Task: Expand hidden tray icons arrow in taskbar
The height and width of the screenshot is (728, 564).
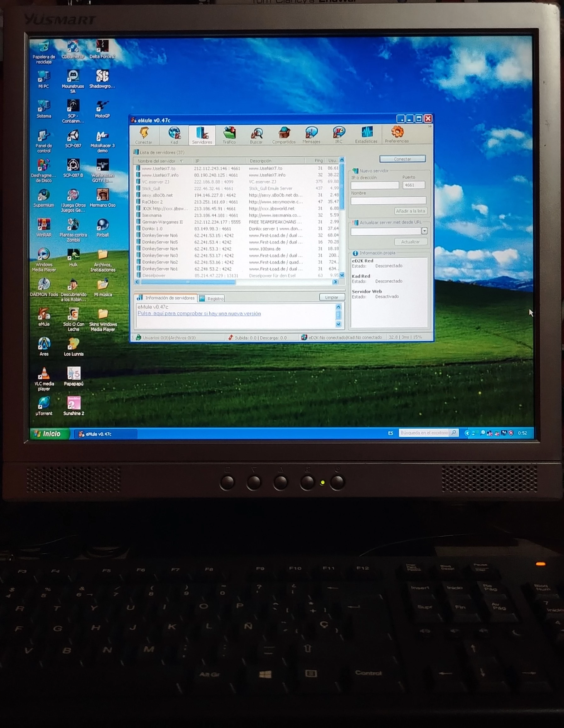Action: tap(467, 433)
